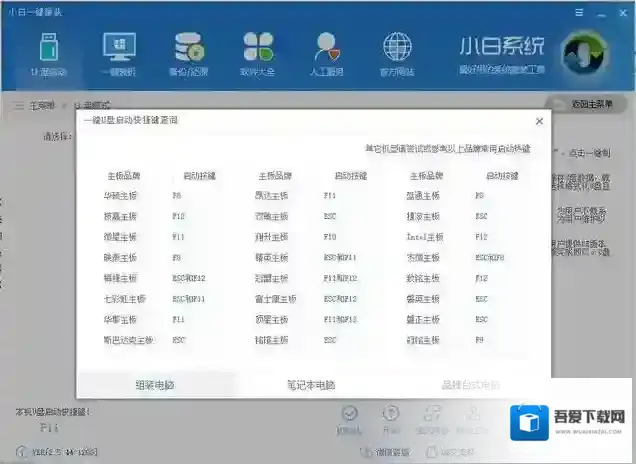Open the U盘启动 section in top navigation
This screenshot has width=636, height=464.
click(x=49, y=55)
